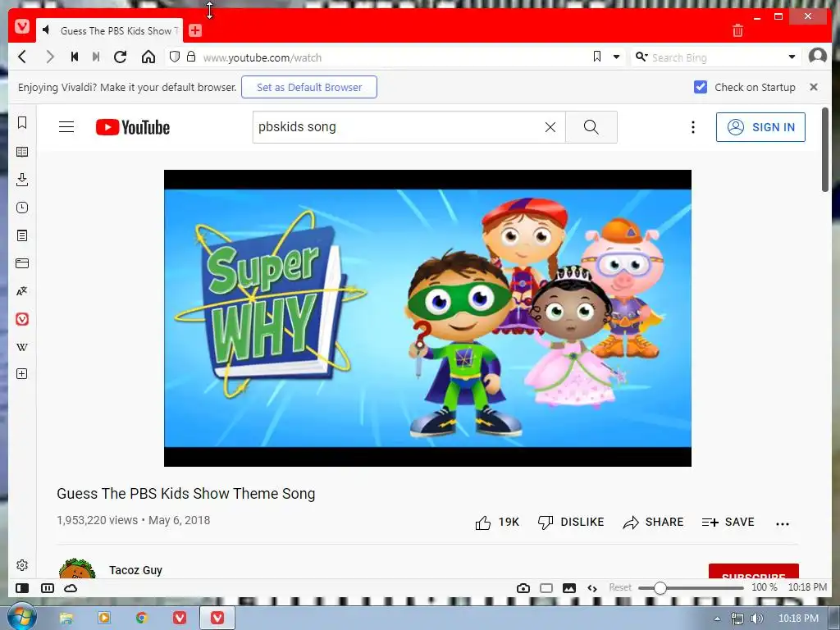Open more video actions ellipsis menu
840x630 pixels.
click(x=783, y=524)
